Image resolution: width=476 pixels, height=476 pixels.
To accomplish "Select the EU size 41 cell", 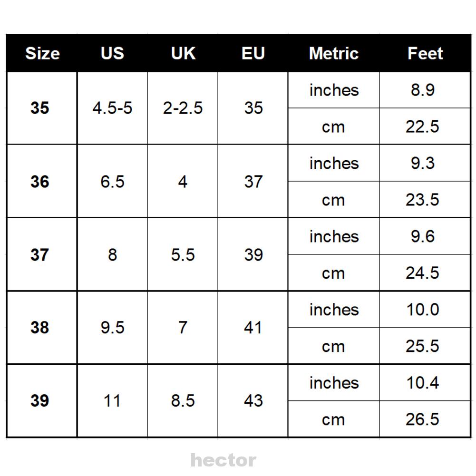I will [253, 328].
